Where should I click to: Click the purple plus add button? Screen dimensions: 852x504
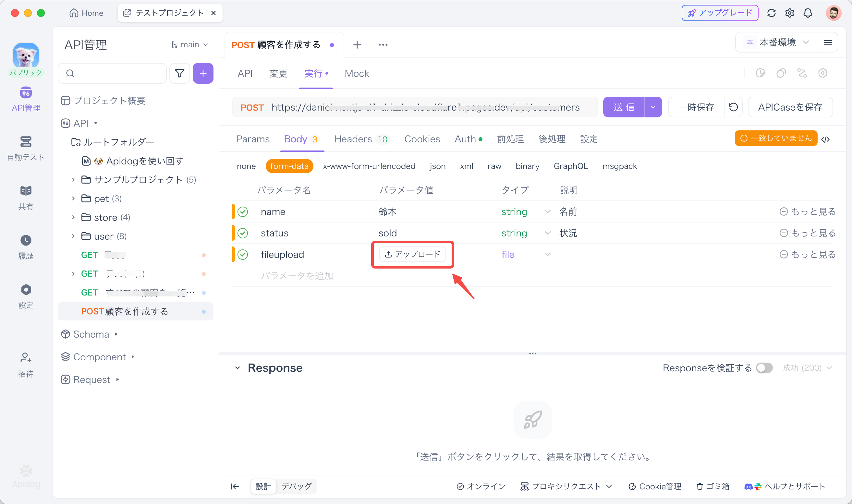[203, 73]
